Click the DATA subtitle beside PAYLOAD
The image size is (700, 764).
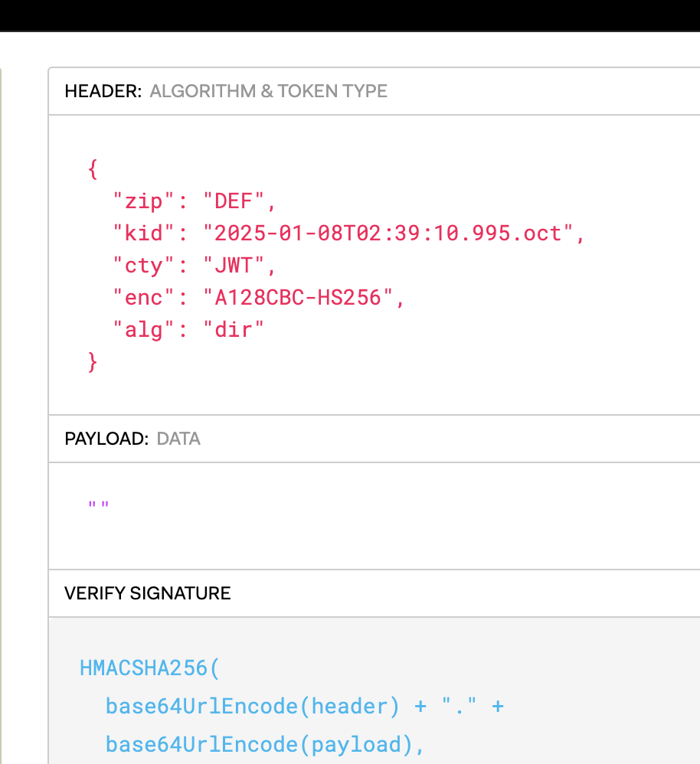178,439
